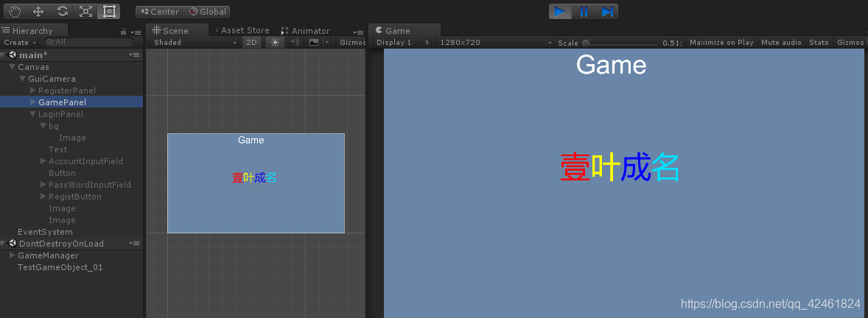Lock the Hierarchy panel
The height and width of the screenshot is (318, 868).
(x=124, y=32)
